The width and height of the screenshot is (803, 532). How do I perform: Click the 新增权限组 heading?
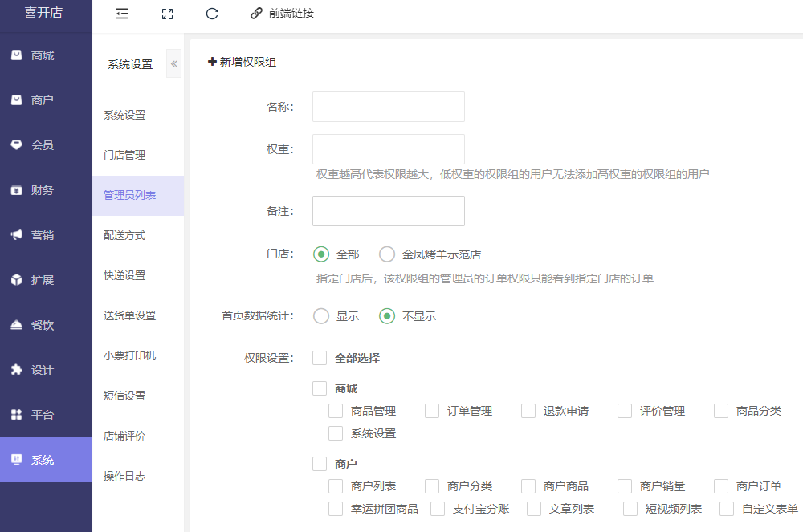[x=242, y=62]
